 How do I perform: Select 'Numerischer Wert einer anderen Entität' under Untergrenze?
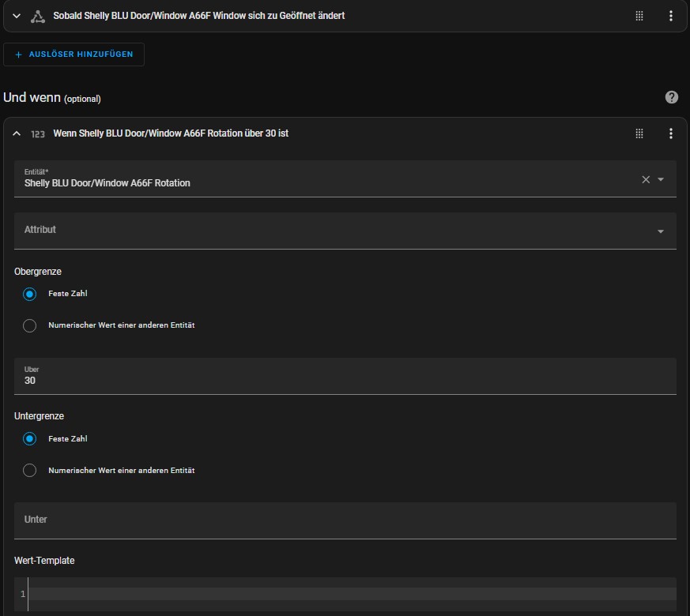[x=29, y=471]
